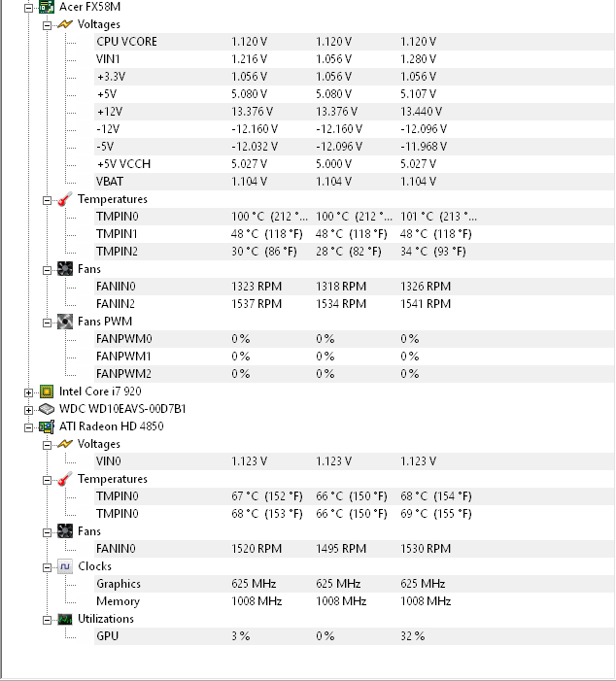Screen dimensions: 616x681
Task: Click the Fans PWM icon
Action: tap(65, 322)
